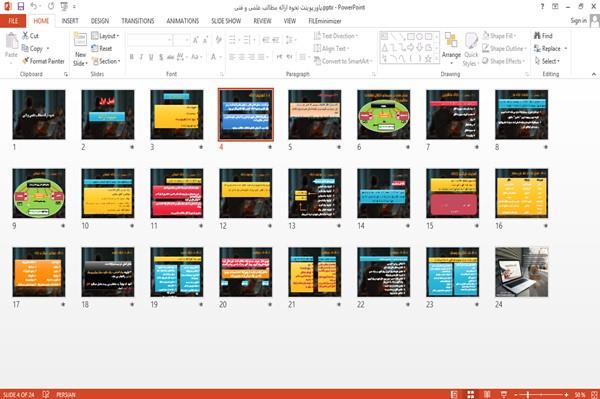
Task: Open the Text Direction dropdown
Action: 336,36
